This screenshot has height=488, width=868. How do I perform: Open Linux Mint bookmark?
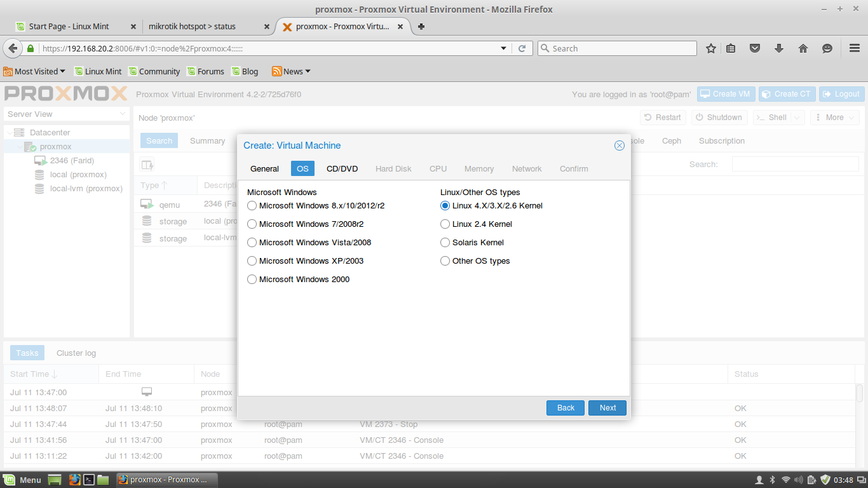(x=98, y=71)
